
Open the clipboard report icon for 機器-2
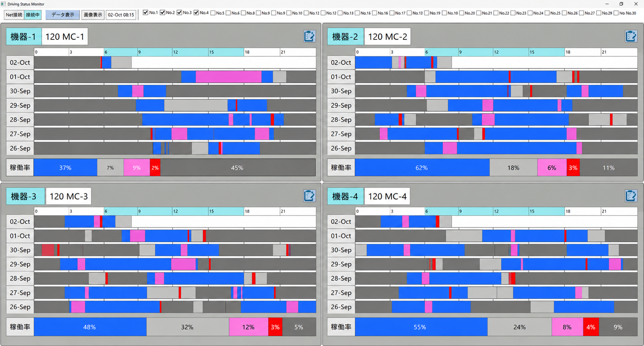coord(631,36)
